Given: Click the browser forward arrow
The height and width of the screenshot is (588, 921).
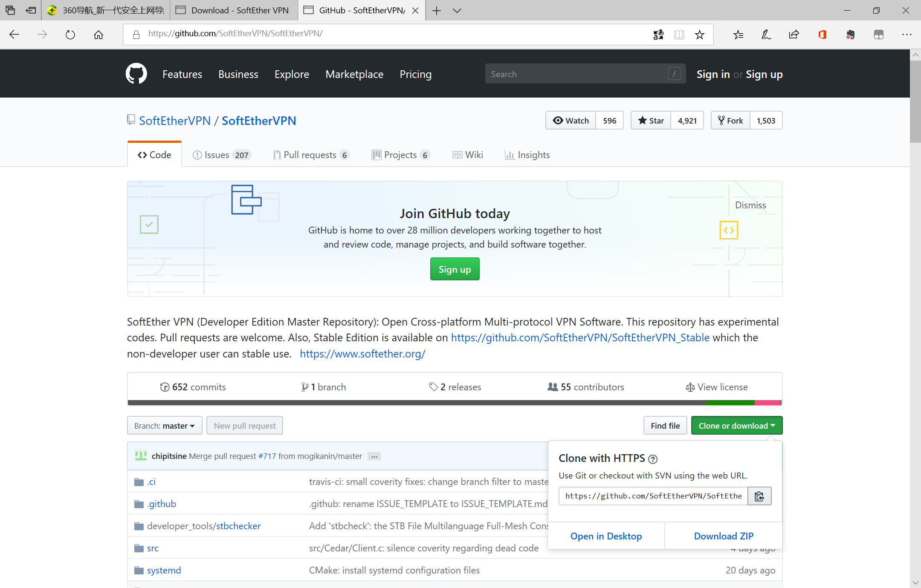Looking at the screenshot, I should click(42, 35).
